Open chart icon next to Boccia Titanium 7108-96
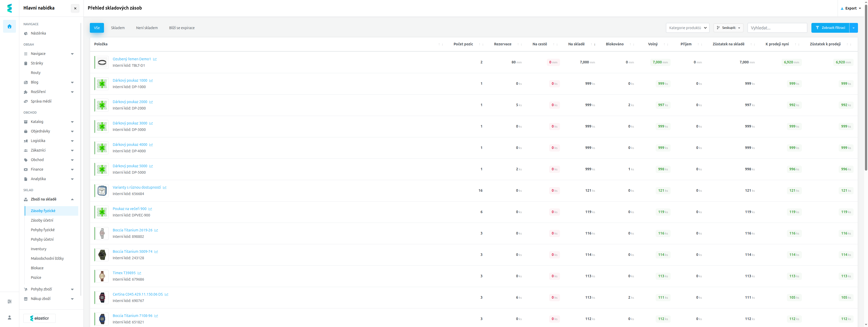 pyautogui.click(x=156, y=316)
